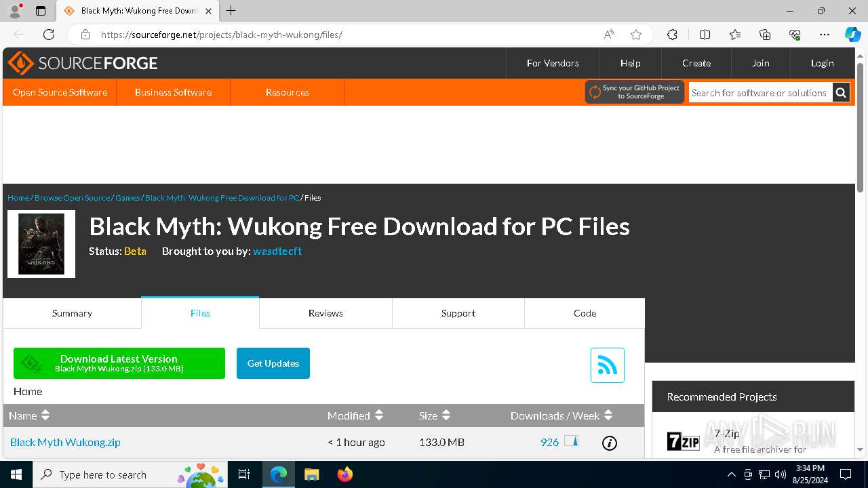Open the wasdtecft author link
Image resolution: width=868 pixels, height=488 pixels.
coord(277,251)
